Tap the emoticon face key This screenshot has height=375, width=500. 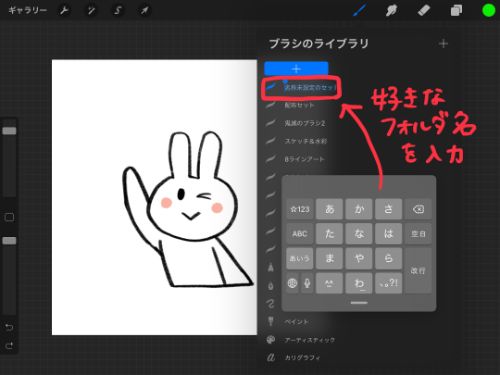click(x=329, y=283)
